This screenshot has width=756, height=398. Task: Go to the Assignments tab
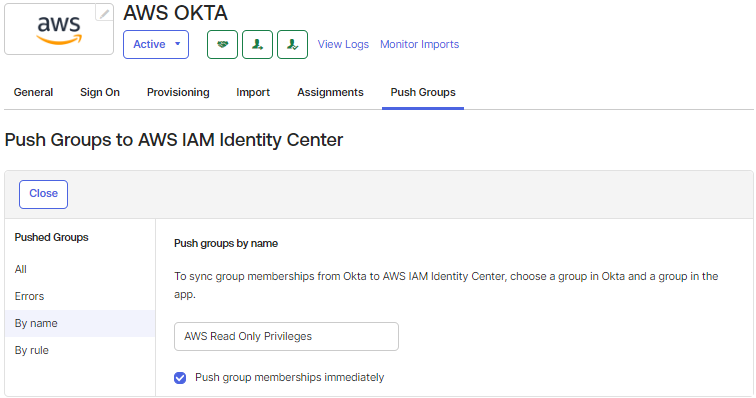pos(330,92)
